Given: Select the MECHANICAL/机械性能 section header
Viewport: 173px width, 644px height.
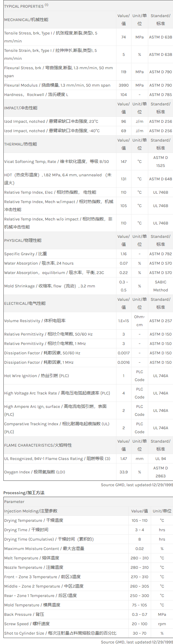Looking at the screenshot, I should [26, 20].
